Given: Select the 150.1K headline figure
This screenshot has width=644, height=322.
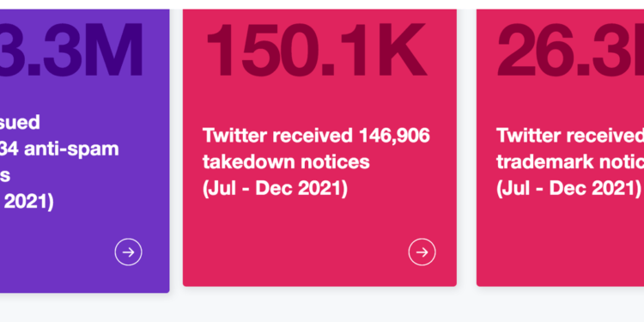Looking at the screenshot, I should (316, 50).
